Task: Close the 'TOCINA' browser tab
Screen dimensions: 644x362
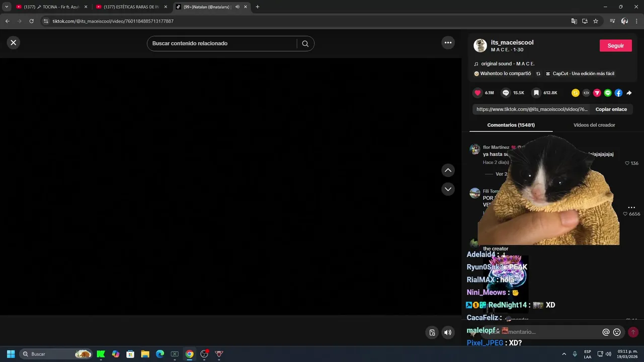Action: [86, 7]
